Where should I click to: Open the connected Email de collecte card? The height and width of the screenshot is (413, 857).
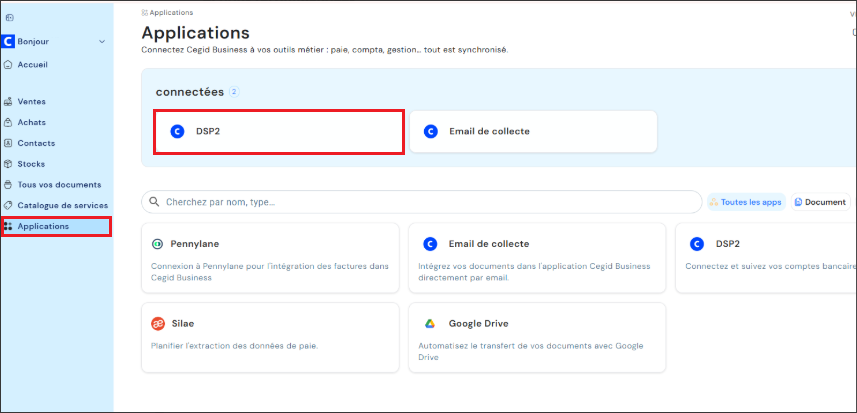tap(533, 132)
